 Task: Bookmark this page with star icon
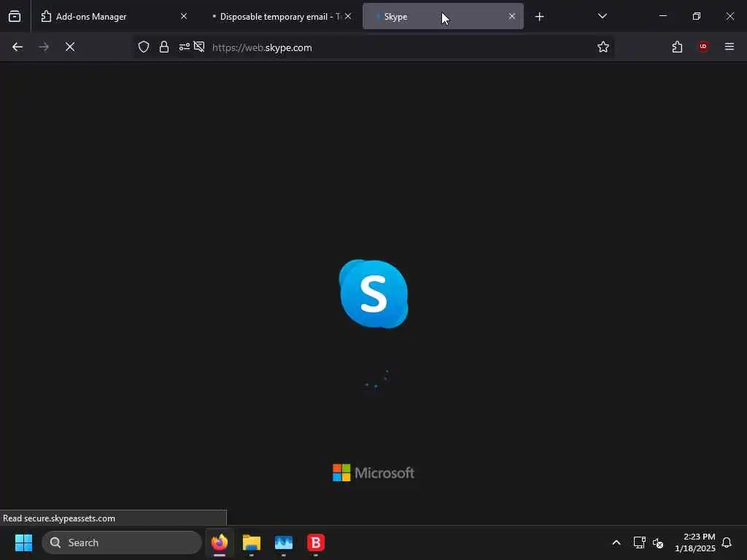pos(603,47)
